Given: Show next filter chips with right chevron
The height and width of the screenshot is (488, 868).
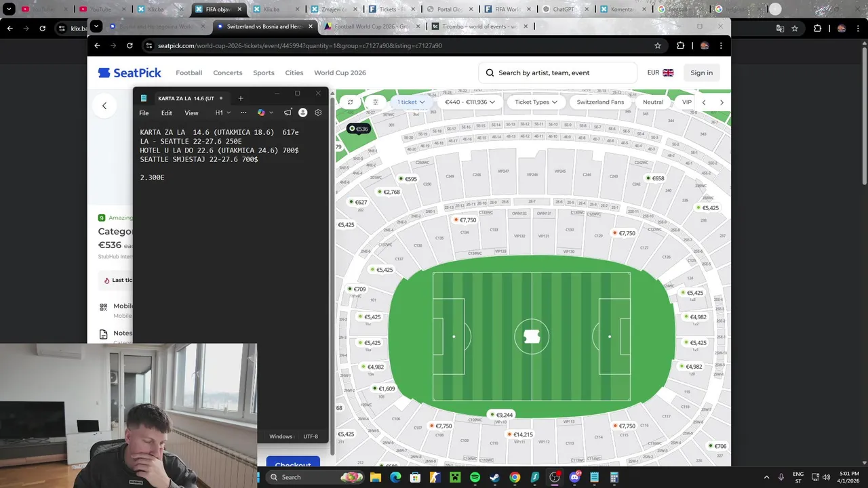Looking at the screenshot, I should (x=722, y=102).
